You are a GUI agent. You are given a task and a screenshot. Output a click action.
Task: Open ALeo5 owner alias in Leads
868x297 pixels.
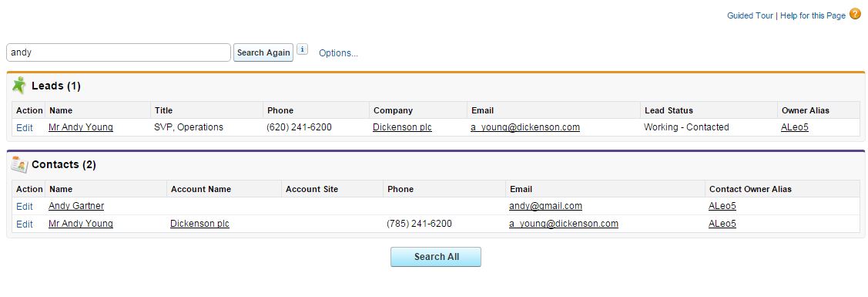click(795, 127)
